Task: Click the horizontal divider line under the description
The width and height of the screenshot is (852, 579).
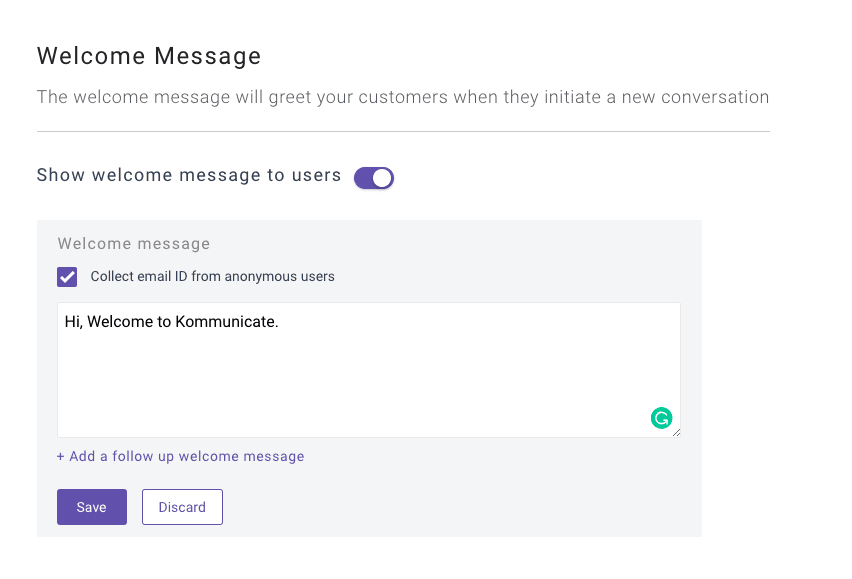Action: [403, 131]
